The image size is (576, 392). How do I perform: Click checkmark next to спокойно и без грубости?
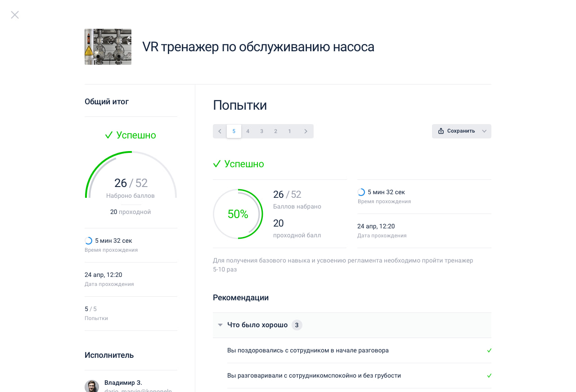click(489, 375)
